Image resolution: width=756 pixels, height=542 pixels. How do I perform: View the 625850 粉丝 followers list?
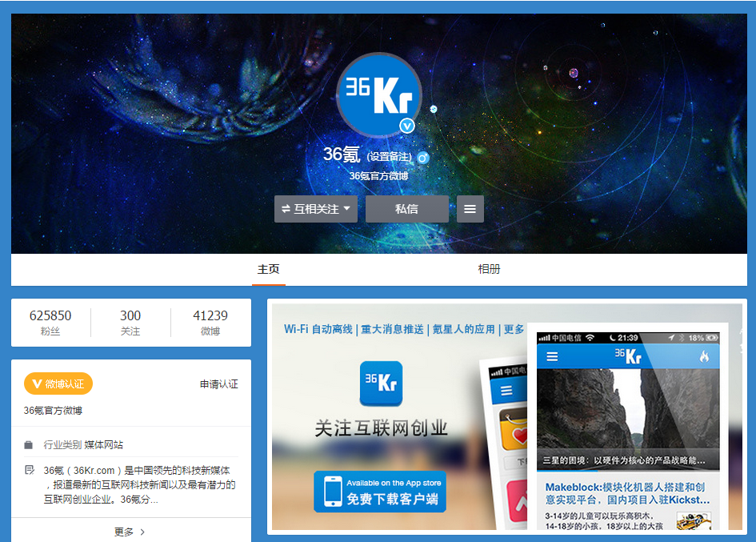point(50,323)
